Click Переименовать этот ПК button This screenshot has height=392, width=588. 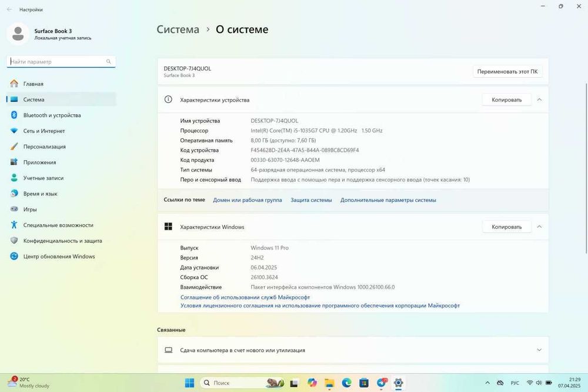507,71
